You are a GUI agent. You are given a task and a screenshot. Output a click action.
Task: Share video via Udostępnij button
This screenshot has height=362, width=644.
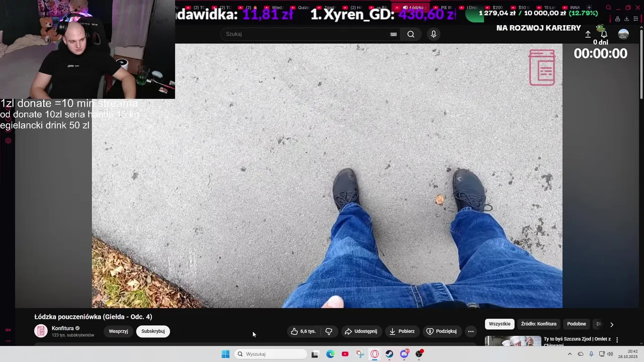[361, 331]
